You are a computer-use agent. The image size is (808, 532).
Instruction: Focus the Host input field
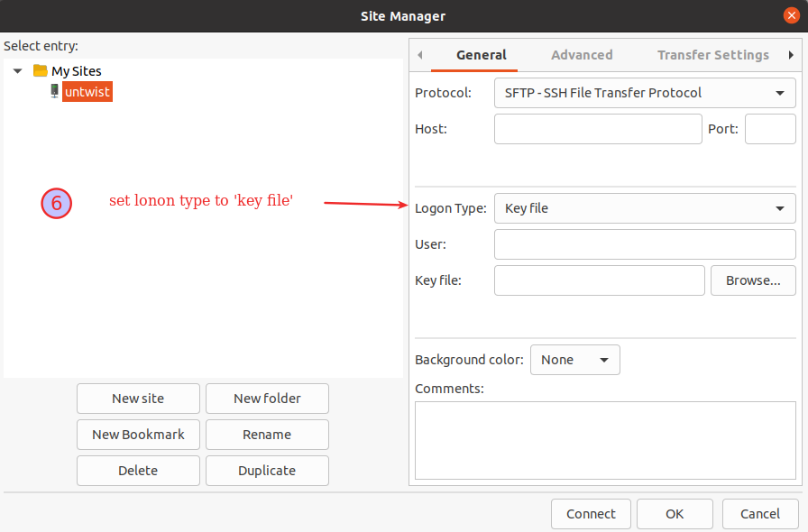pyautogui.click(x=598, y=129)
